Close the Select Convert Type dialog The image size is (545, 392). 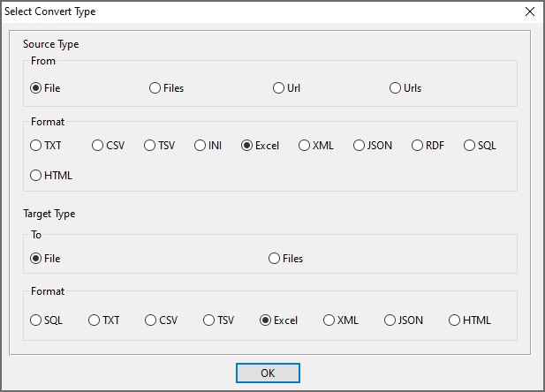[x=529, y=11]
